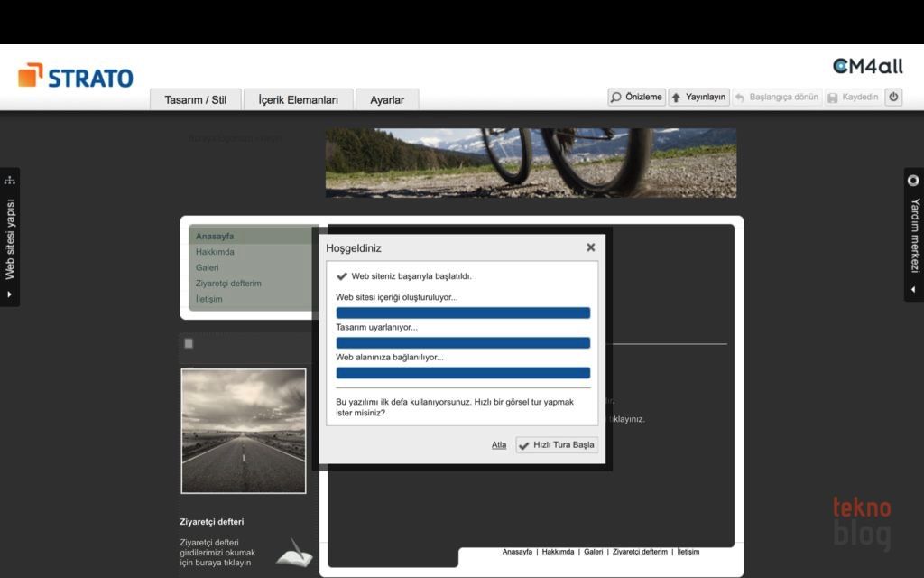
Task: Click the power logout icon
Action: click(x=893, y=98)
